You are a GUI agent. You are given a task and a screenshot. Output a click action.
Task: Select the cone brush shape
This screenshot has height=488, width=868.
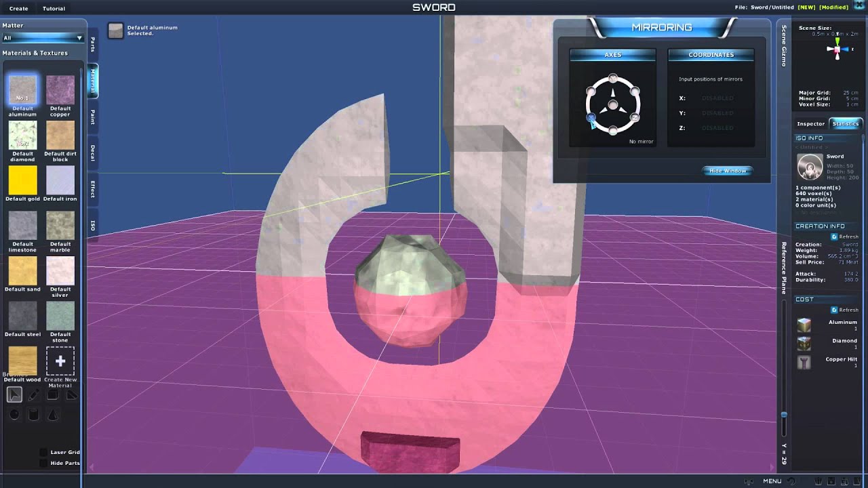coord(52,414)
